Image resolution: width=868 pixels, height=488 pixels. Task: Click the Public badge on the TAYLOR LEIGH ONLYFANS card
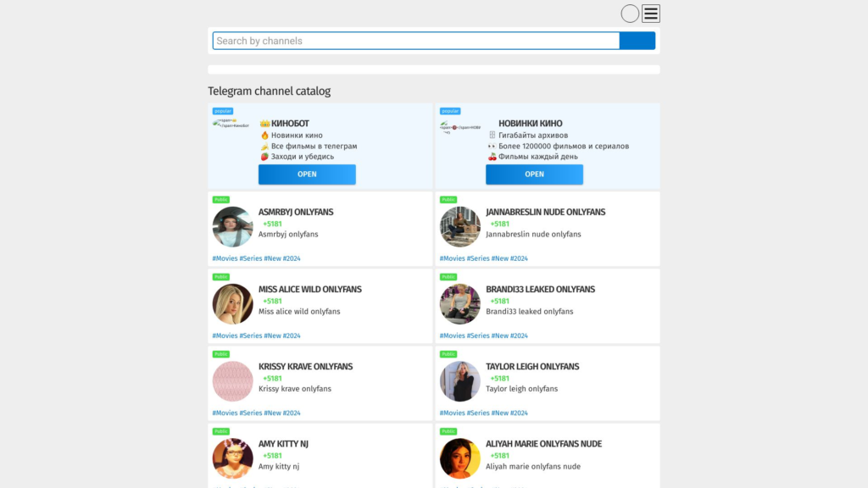(x=448, y=354)
